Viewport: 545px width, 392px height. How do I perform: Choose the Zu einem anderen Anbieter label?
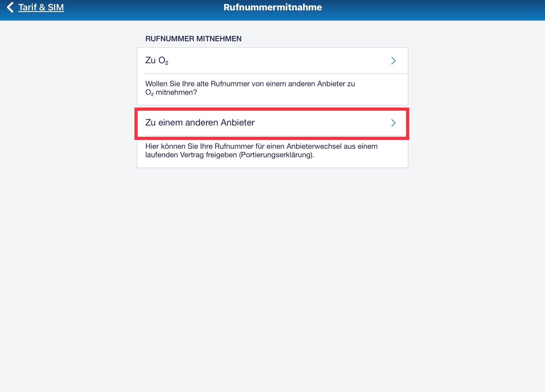pyautogui.click(x=200, y=122)
